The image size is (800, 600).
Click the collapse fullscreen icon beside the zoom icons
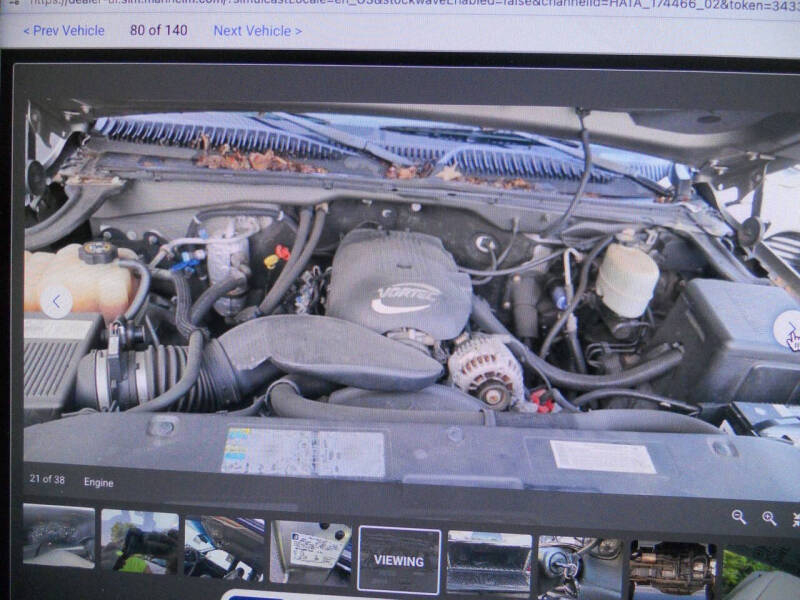(x=796, y=519)
